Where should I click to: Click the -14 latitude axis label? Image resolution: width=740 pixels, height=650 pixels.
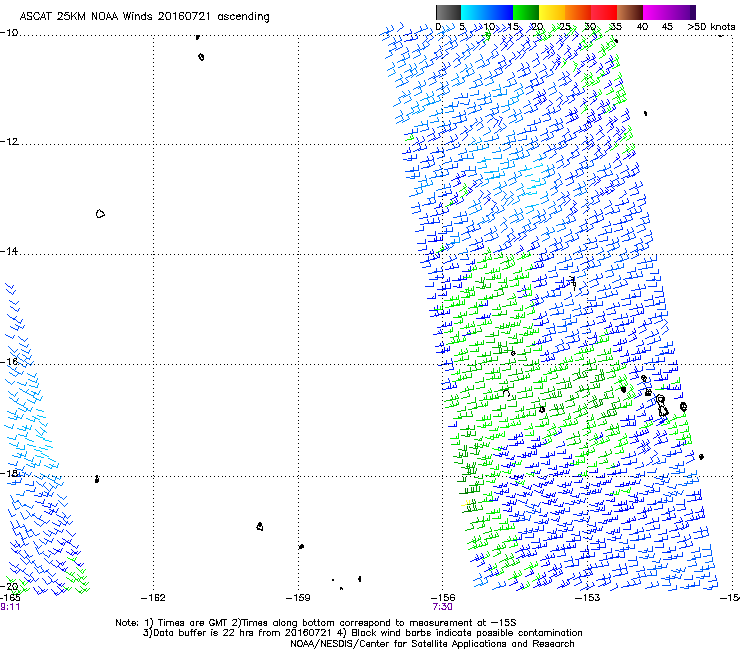[x=9, y=251]
